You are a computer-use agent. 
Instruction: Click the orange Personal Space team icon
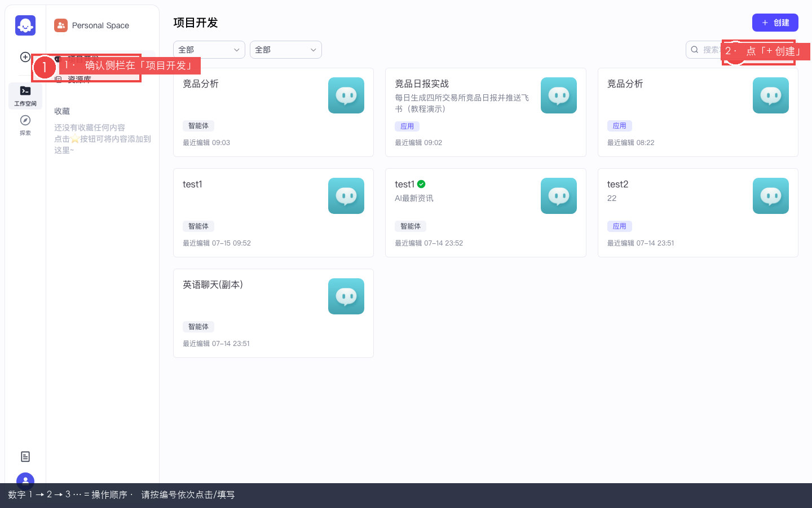61,25
